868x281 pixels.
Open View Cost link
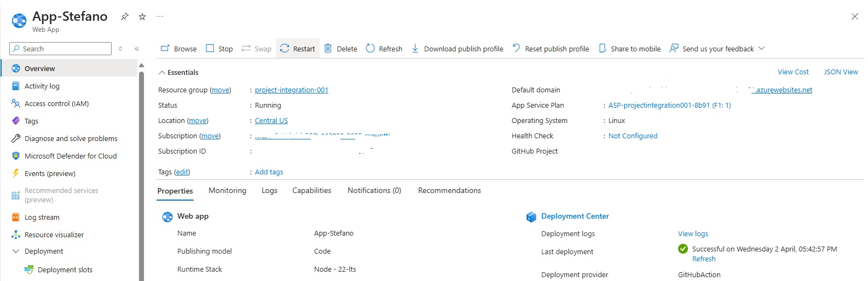point(793,72)
